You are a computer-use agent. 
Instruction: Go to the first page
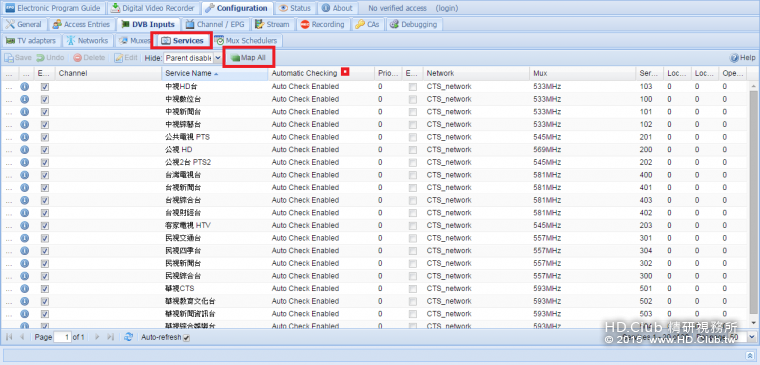point(10,337)
